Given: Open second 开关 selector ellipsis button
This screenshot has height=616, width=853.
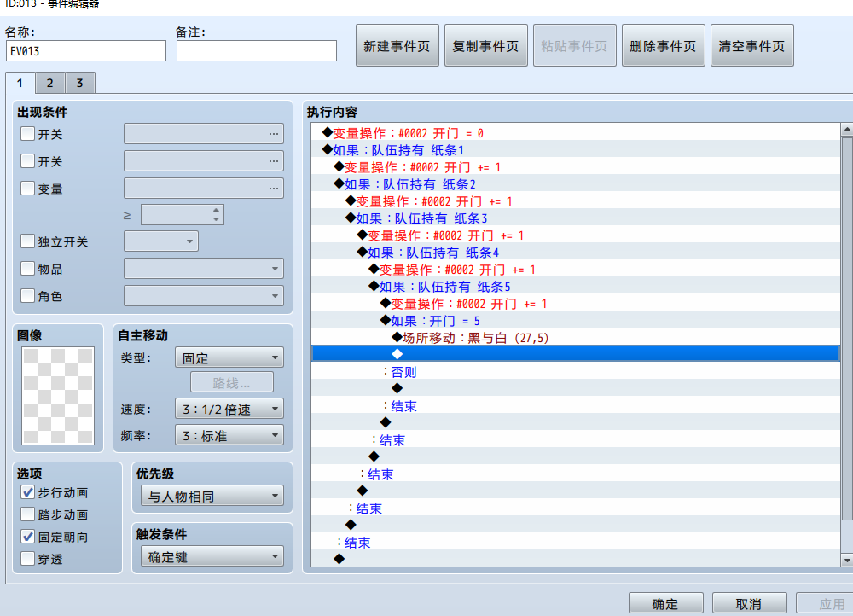Looking at the screenshot, I should pyautogui.click(x=273, y=161).
